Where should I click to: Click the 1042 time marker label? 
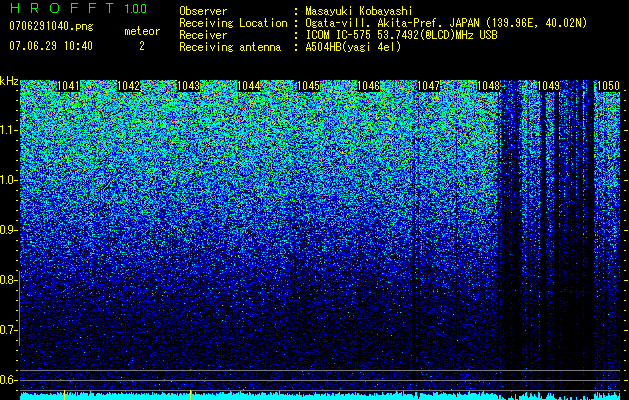128,86
